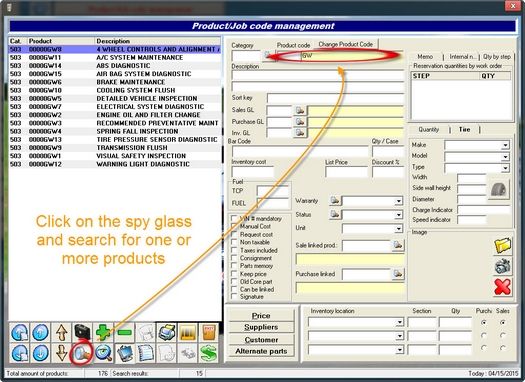525x382 pixels.
Task: Switch to the Memo tab
Action: click(x=425, y=57)
